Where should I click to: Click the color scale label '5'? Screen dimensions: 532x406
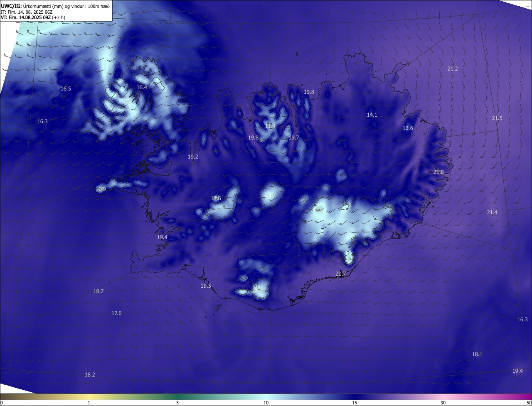pyautogui.click(x=177, y=403)
